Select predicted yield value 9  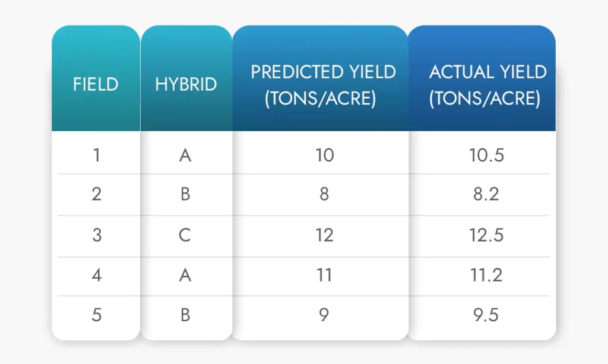click(324, 315)
